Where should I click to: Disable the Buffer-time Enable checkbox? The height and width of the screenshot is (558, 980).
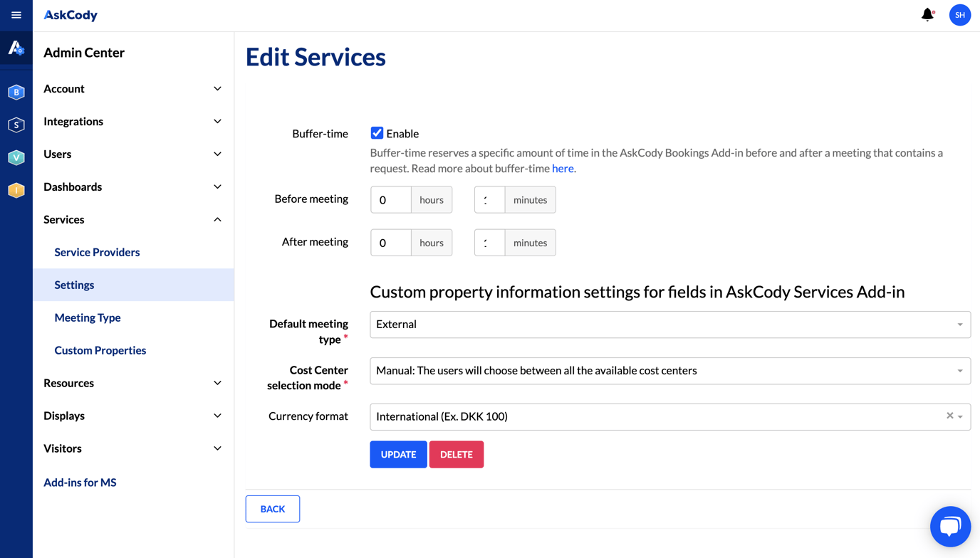(x=377, y=133)
